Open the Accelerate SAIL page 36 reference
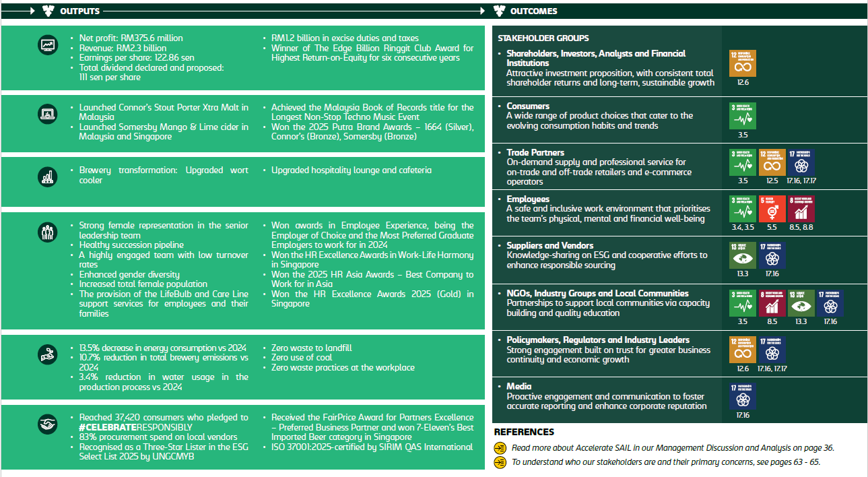The image size is (868, 477). (x=672, y=447)
